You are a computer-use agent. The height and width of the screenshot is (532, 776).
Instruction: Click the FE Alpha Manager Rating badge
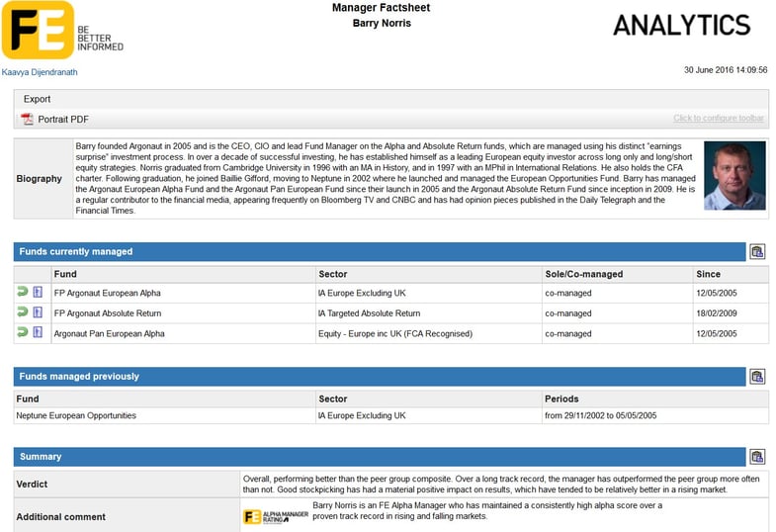(x=276, y=517)
